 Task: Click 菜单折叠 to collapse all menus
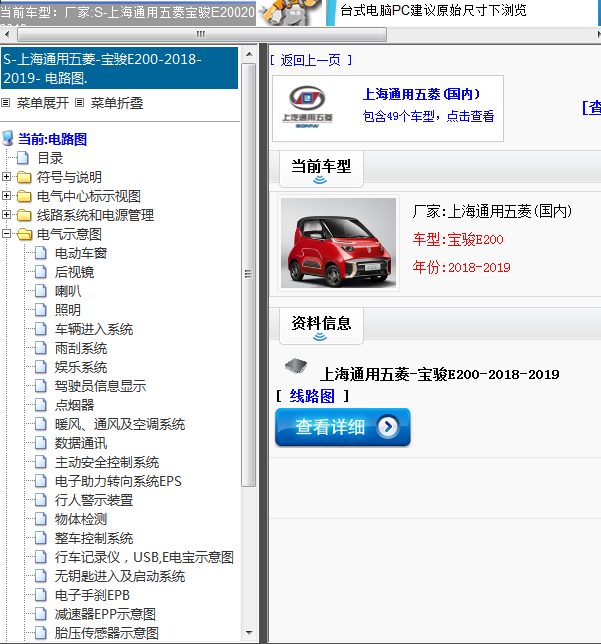pyautogui.click(x=117, y=103)
